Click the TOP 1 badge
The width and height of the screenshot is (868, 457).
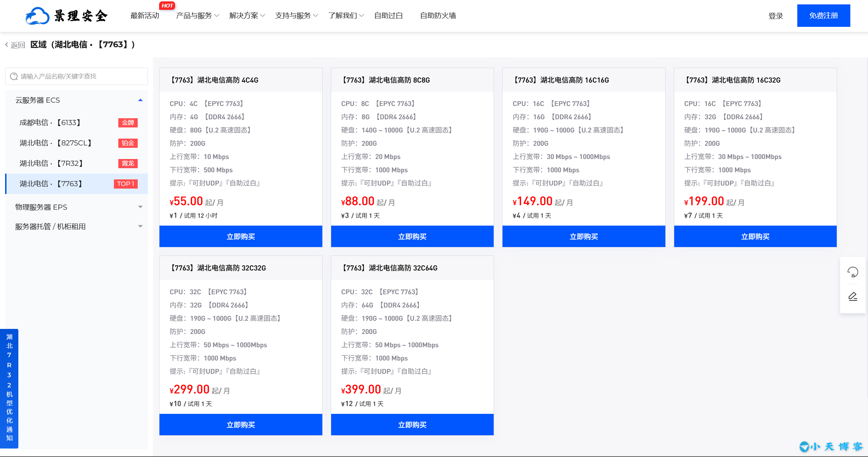click(125, 184)
